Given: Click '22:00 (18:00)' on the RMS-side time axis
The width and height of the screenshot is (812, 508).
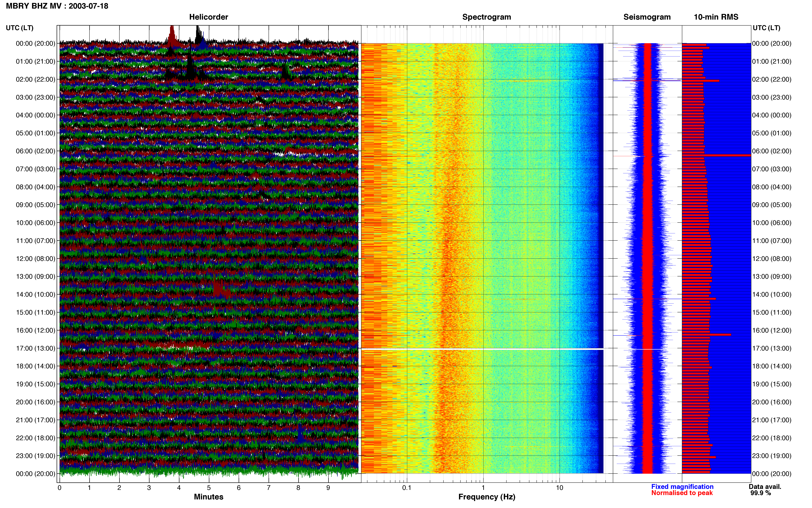Looking at the screenshot, I should point(772,438).
